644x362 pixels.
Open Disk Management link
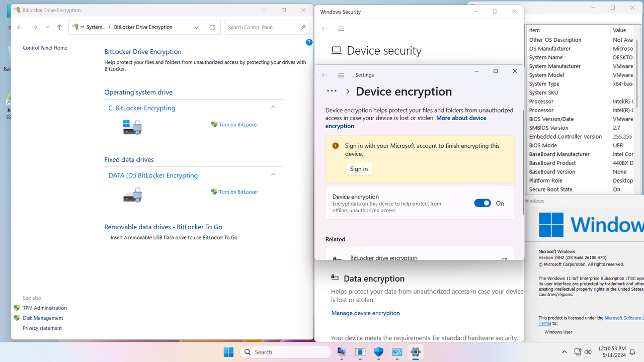click(43, 318)
